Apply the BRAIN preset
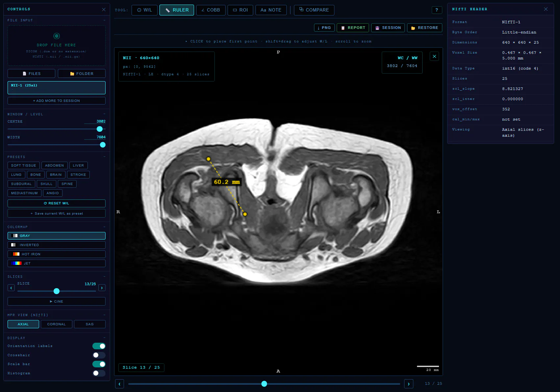Viewport: 560px width, 392px height. tap(56, 175)
